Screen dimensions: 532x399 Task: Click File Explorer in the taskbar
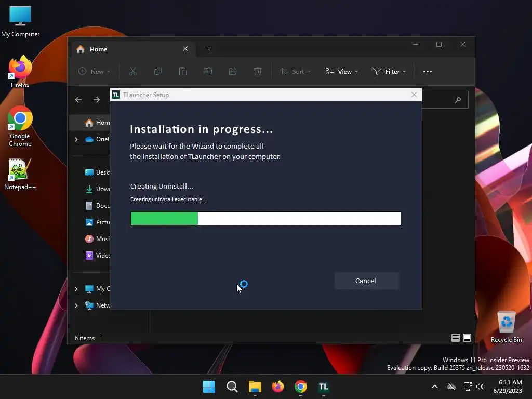255,387
